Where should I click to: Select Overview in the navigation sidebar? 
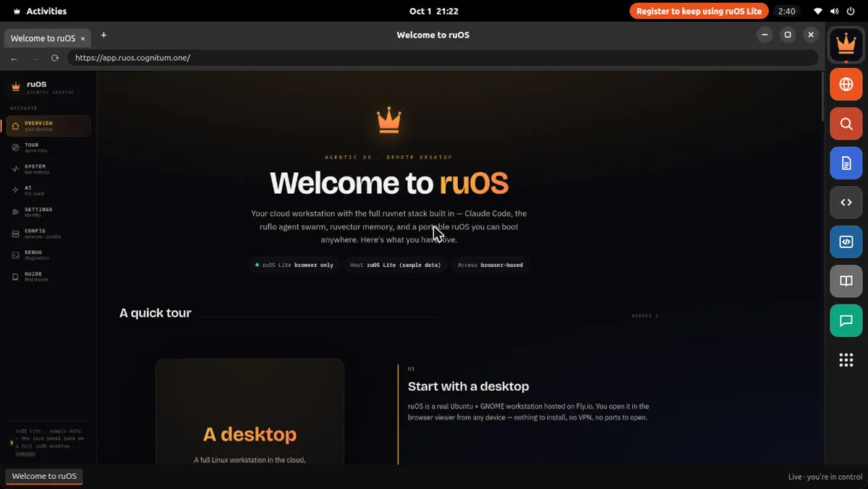[x=48, y=126]
